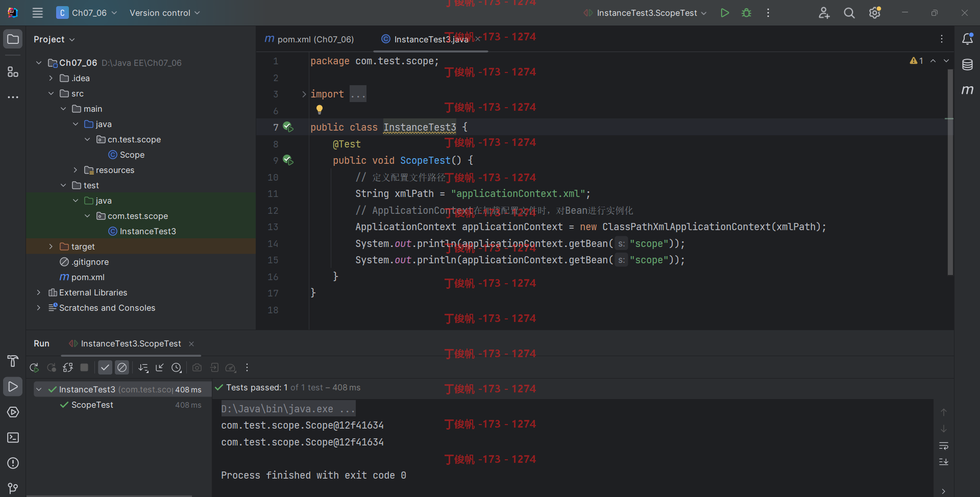Screen dimensions: 980x497
Task: Click the gutter run icon for ScopeTest method
Action: tap(288, 160)
